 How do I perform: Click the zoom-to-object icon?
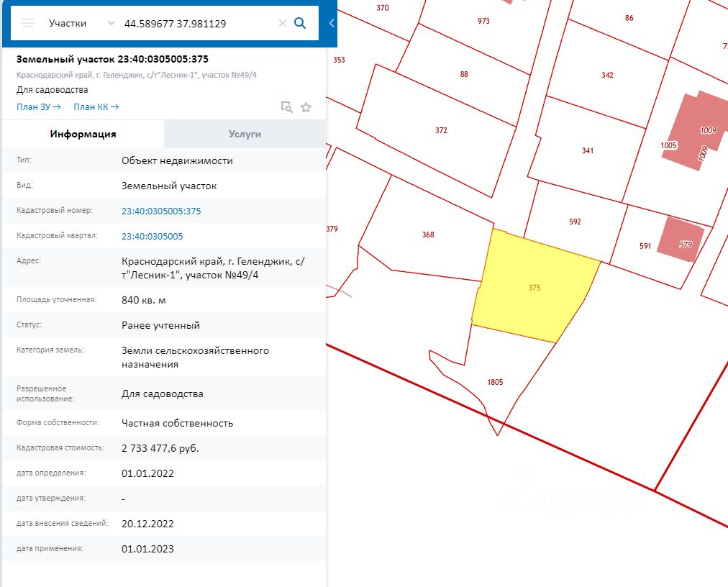[286, 107]
